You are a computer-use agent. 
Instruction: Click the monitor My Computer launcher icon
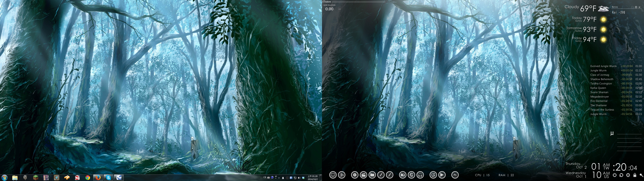click(333, 175)
